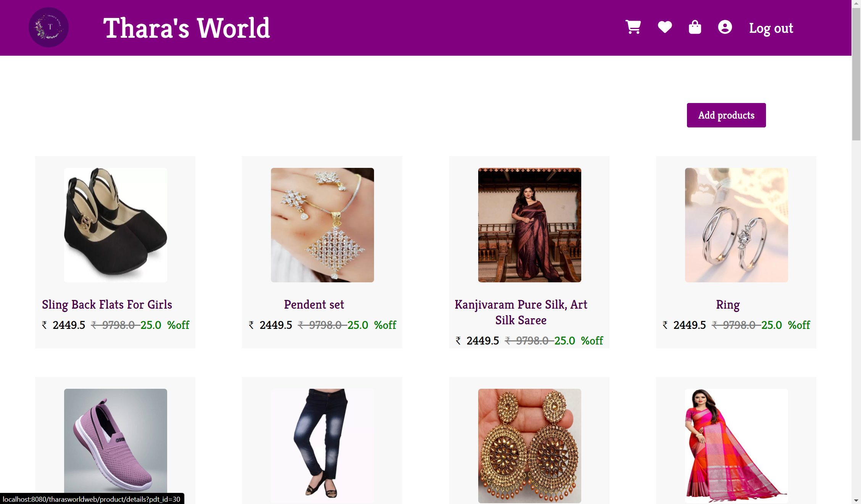Select the pink saree product thumbnail

pyautogui.click(x=737, y=446)
